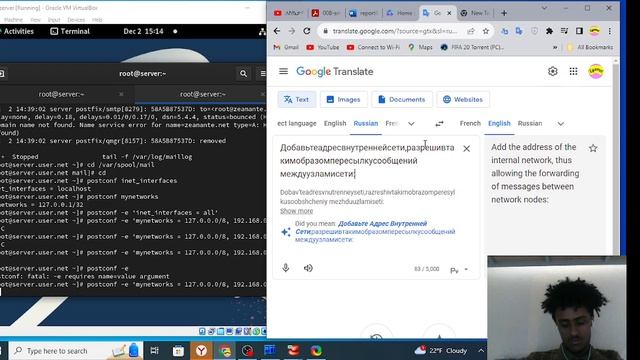This screenshot has width=640, height=360.
Task: Switch to the PDF Chrome tab
Action: pyautogui.click(x=327, y=13)
